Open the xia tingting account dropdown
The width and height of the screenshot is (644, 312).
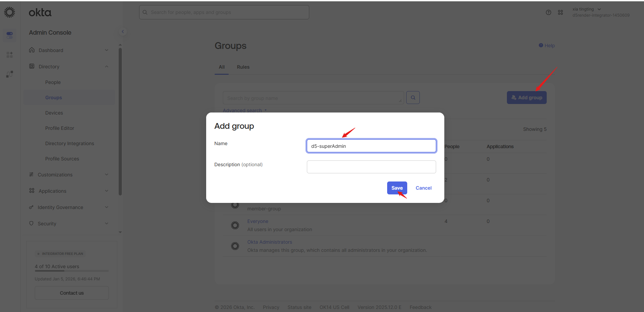click(x=587, y=9)
